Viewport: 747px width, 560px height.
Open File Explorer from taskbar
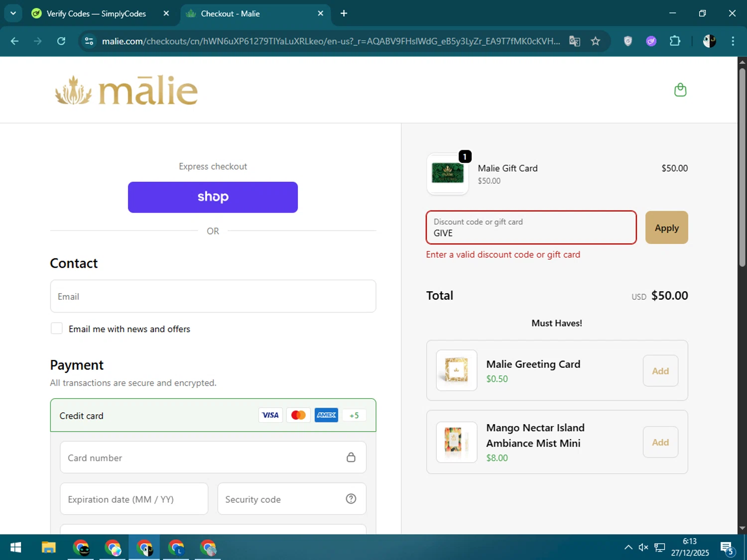[48, 548]
